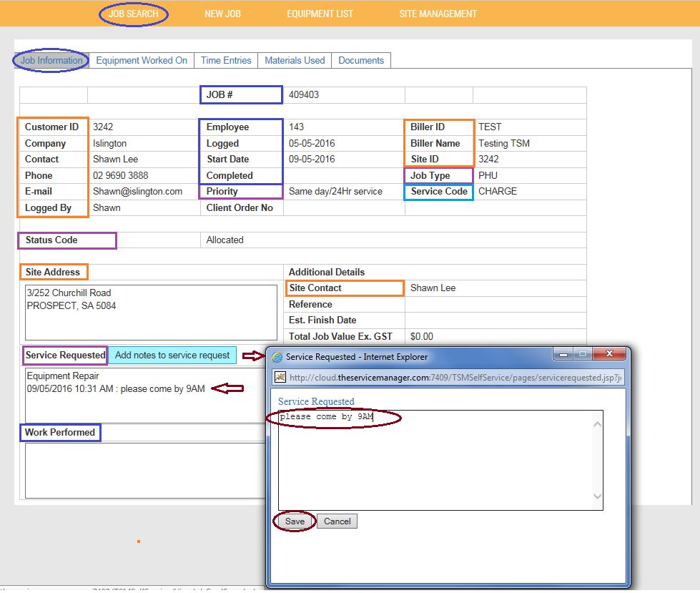Screen dimensions: 700x593
Task: Save the service request note
Action: click(x=295, y=521)
